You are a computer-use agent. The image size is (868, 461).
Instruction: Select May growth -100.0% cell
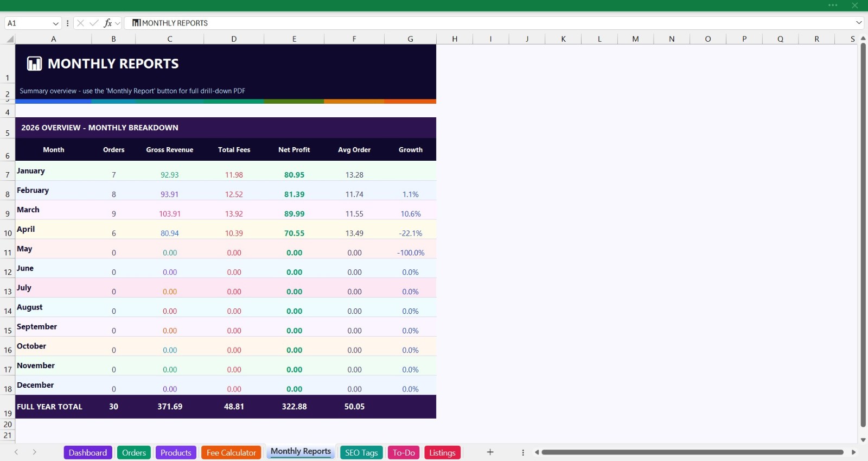410,249
